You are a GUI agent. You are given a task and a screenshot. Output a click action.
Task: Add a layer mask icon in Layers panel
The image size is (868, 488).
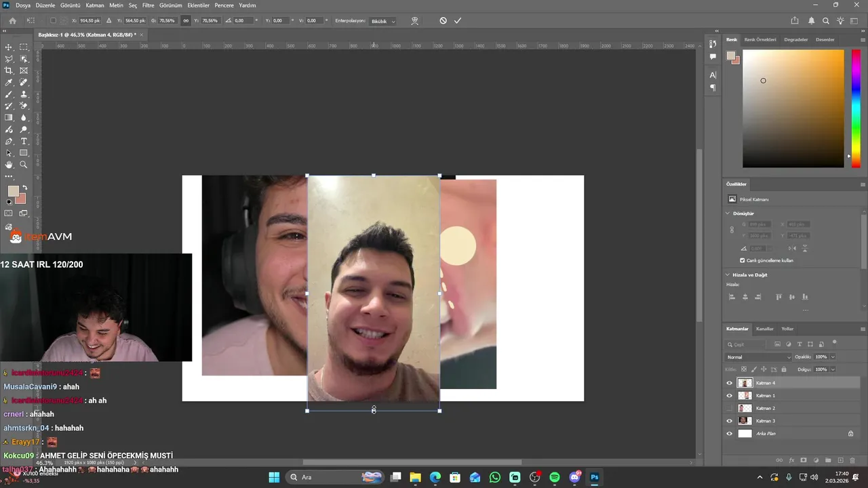coord(804,460)
